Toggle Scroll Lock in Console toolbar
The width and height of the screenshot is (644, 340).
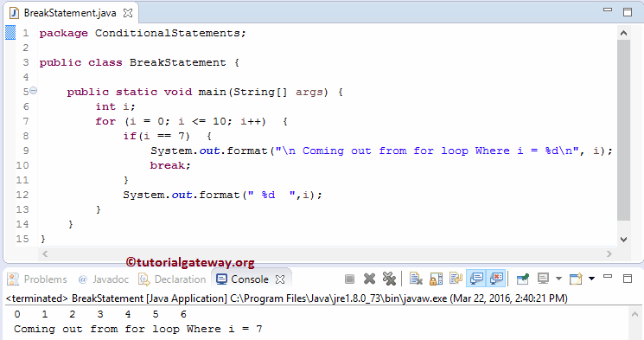point(437,279)
